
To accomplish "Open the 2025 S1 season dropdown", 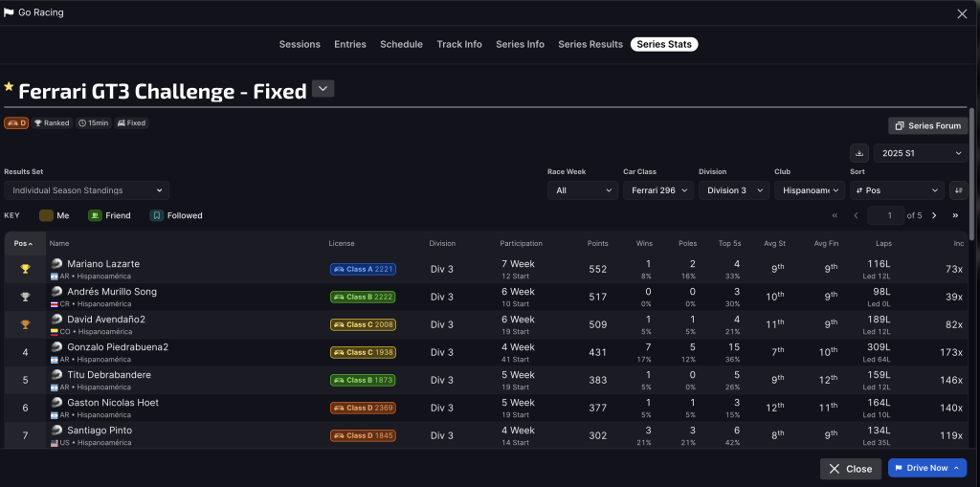I will pyautogui.click(x=920, y=153).
